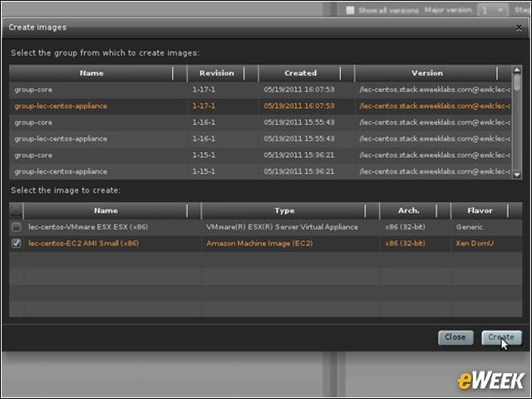
Task: Toggle Show all versions checkbox in background window
Action: 350,10
